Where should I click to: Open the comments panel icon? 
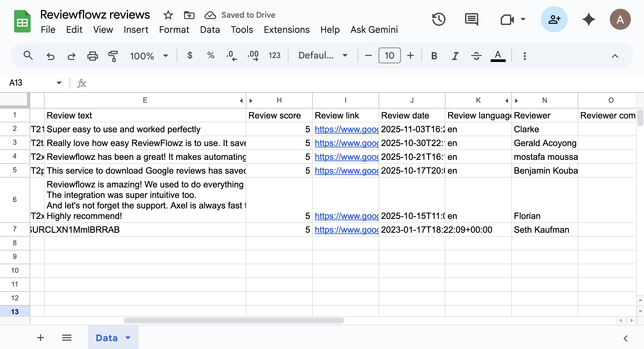[x=471, y=19]
